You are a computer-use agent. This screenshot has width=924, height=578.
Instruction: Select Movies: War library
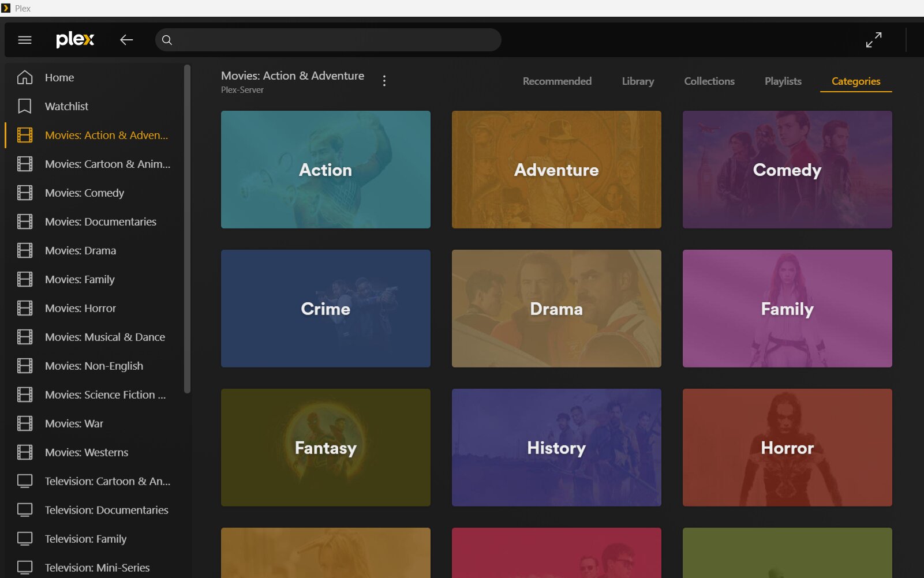[74, 423]
